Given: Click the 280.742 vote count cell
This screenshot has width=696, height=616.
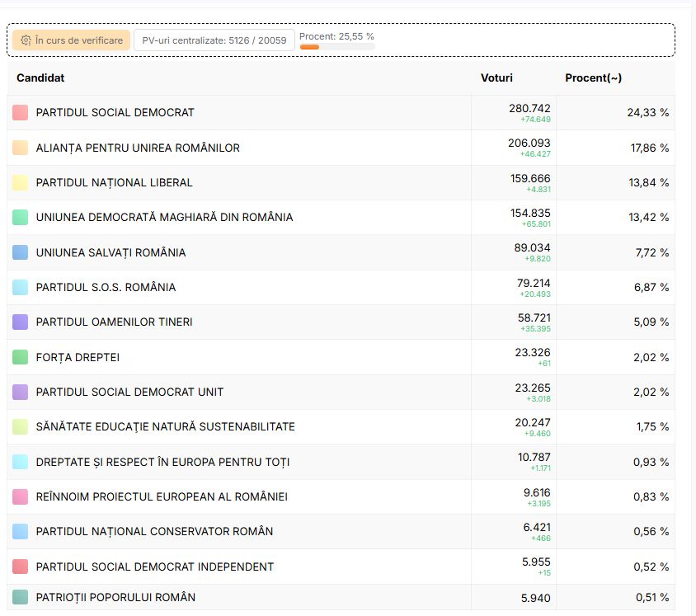Looking at the screenshot, I should pos(529,108).
